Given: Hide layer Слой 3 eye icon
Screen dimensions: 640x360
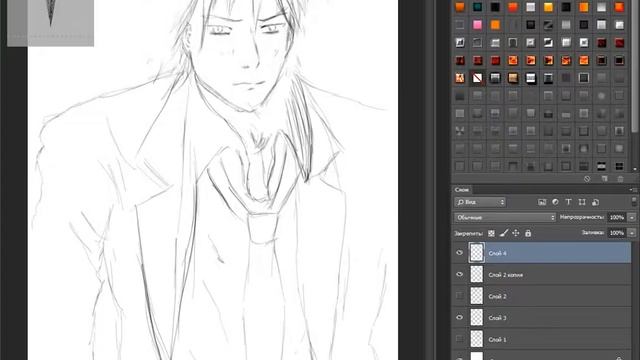Looking at the screenshot, I should (x=460, y=318).
